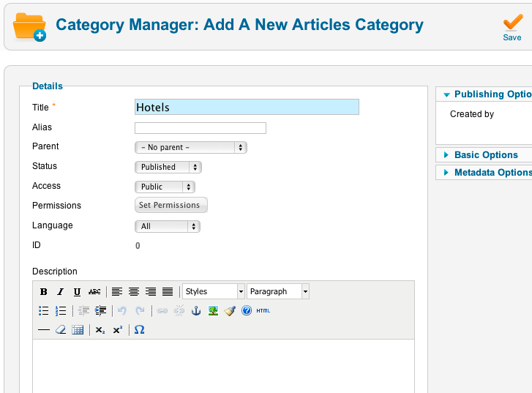Click the unordered bullet list icon
The width and height of the screenshot is (532, 393).
pyautogui.click(x=44, y=310)
